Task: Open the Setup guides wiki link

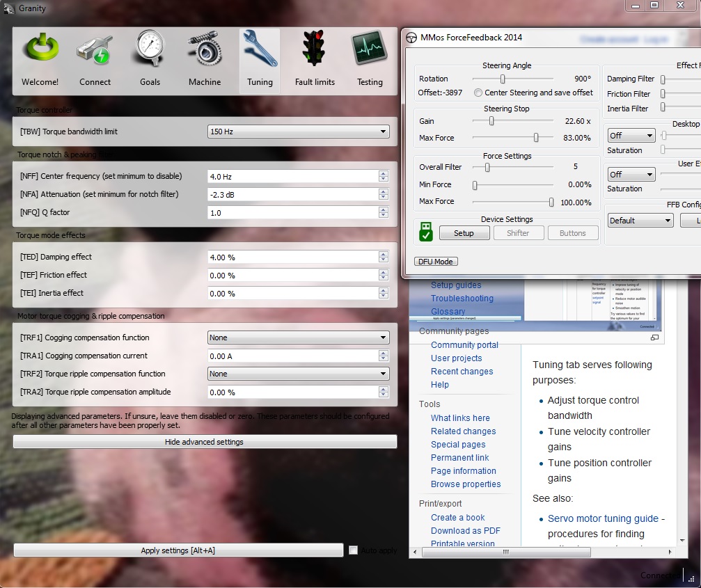Action: pyautogui.click(x=456, y=285)
